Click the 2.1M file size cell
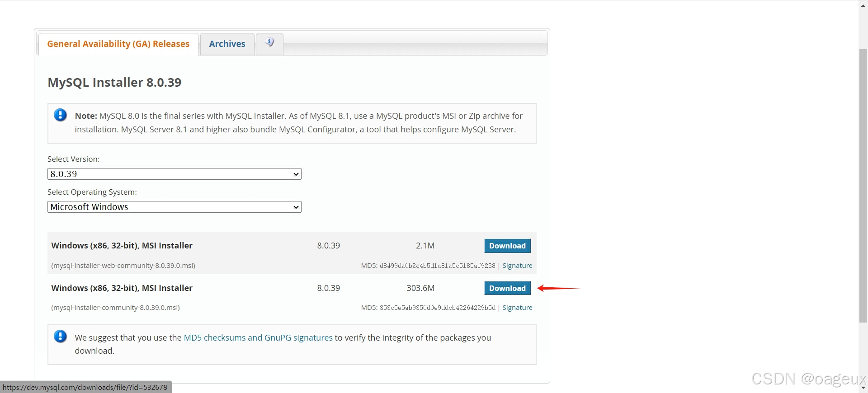 pos(425,246)
